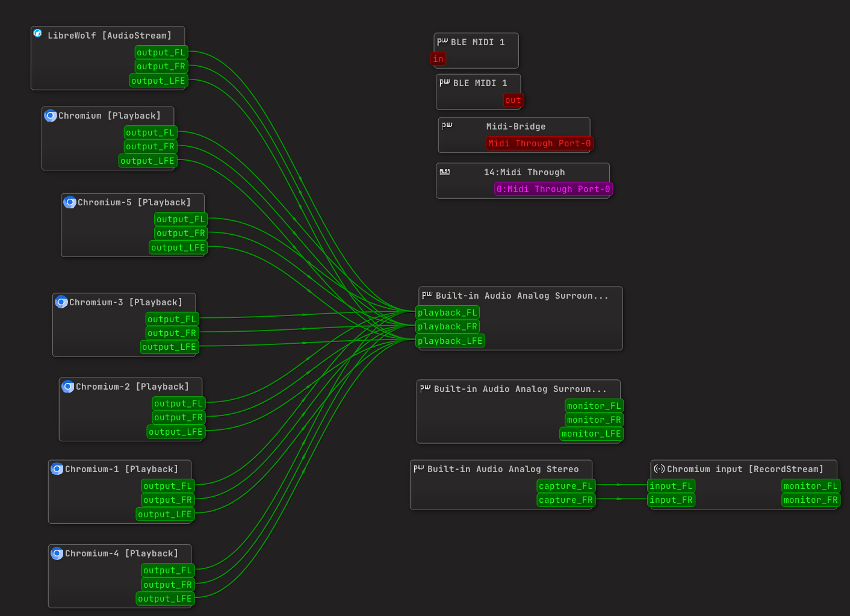Select the capture_FR to input_FR connection wire
850x616 pixels.
tap(621, 499)
